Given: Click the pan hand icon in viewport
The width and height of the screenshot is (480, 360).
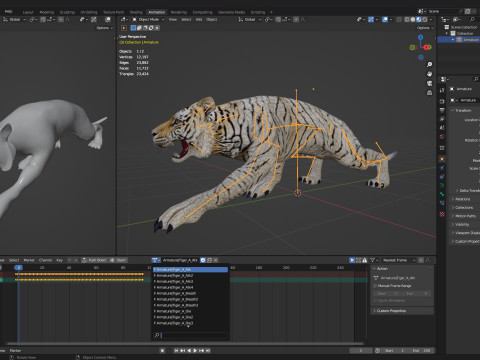Looking at the screenshot, I should [x=429, y=74].
